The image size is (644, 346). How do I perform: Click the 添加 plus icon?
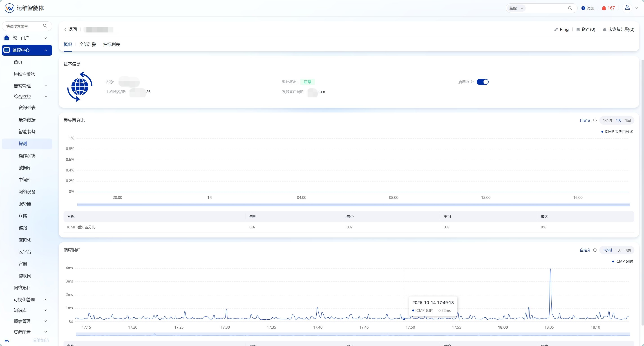[583, 8]
